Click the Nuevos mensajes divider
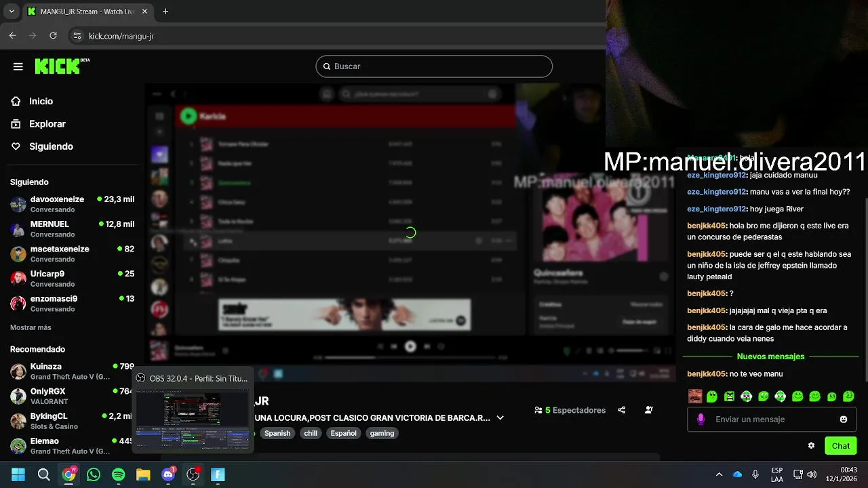868x488 pixels. point(770,357)
